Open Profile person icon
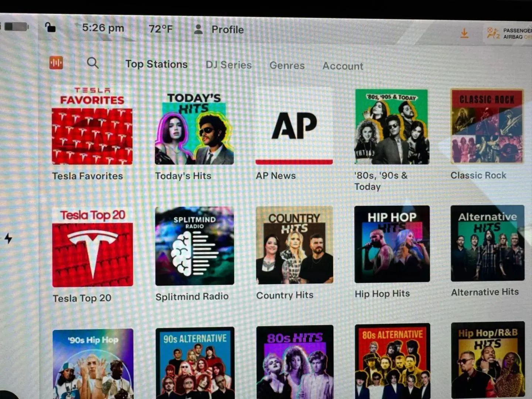Image resolution: width=532 pixels, height=399 pixels. [x=198, y=29]
